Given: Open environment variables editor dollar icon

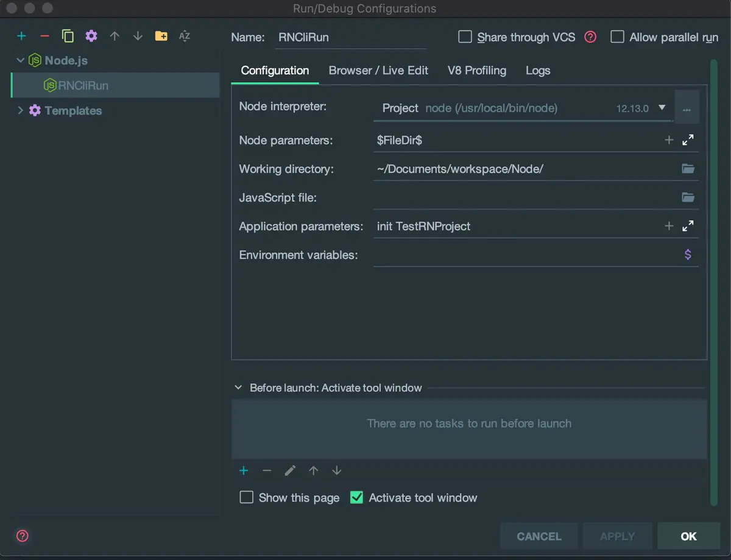Looking at the screenshot, I should 688,255.
